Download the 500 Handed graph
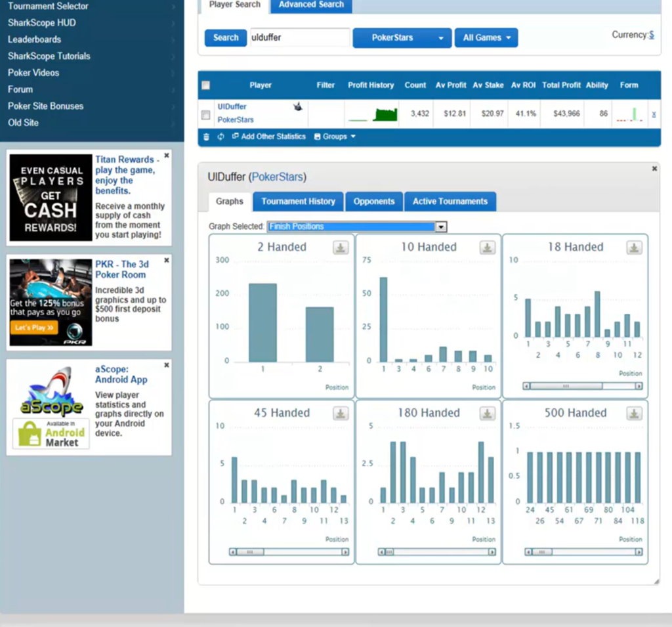672x627 pixels. (635, 414)
